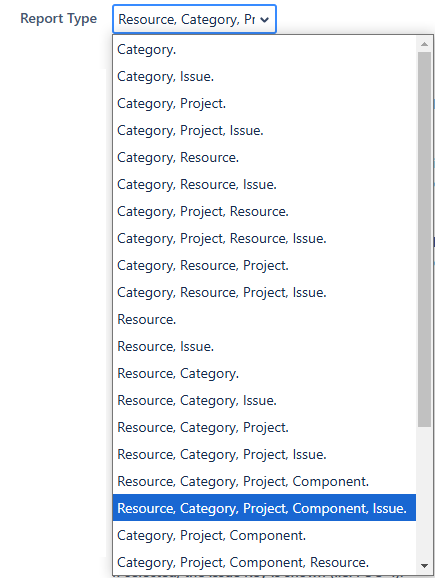Choose 'Category, Project, Component, Resource.' option

264,562
